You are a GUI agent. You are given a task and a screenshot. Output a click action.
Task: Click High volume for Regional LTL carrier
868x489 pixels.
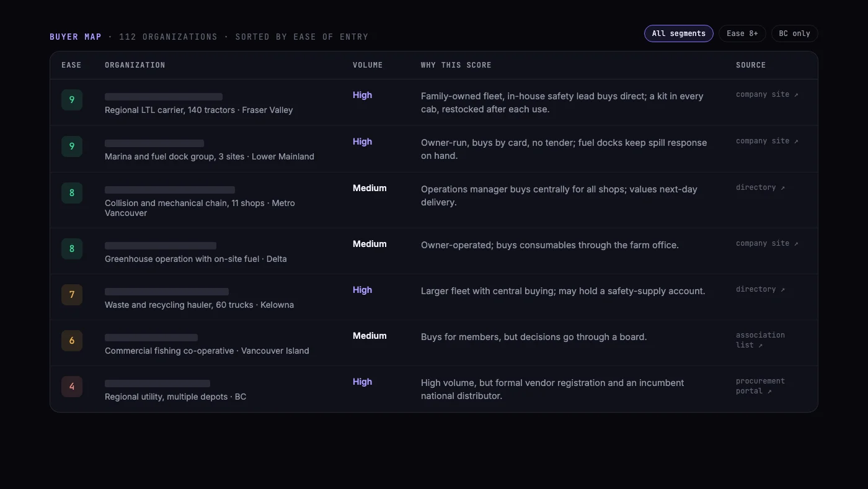point(363,95)
